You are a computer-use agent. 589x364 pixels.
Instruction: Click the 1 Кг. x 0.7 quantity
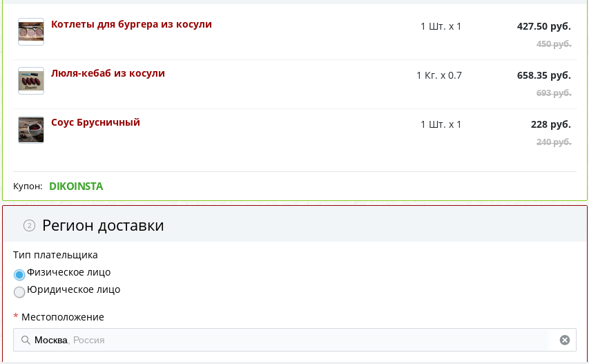[438, 75]
